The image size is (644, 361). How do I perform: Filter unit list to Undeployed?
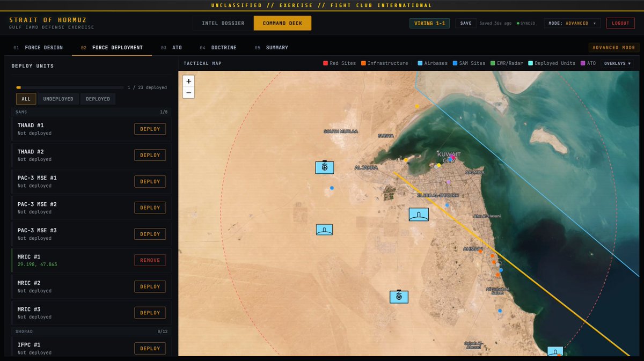pyautogui.click(x=58, y=99)
